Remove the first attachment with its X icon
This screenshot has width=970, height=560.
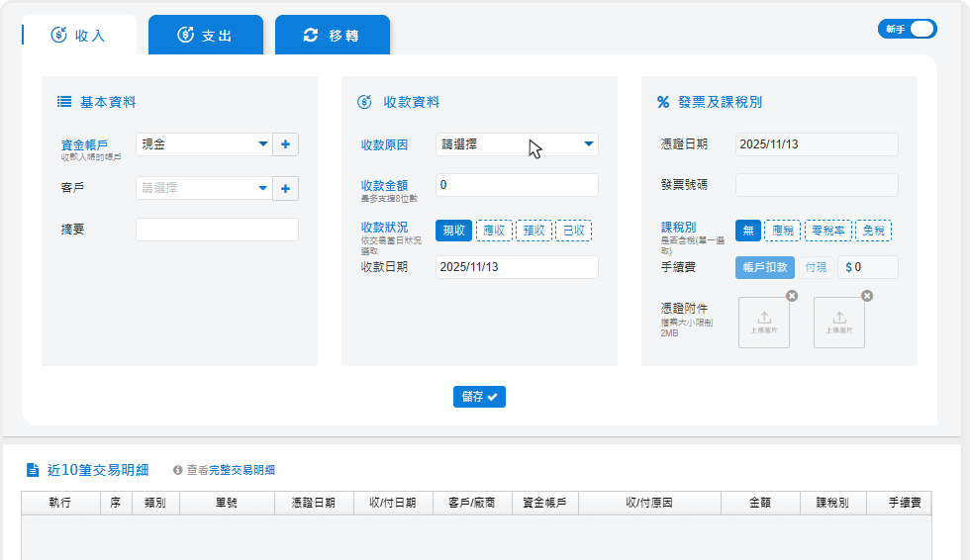point(791,296)
